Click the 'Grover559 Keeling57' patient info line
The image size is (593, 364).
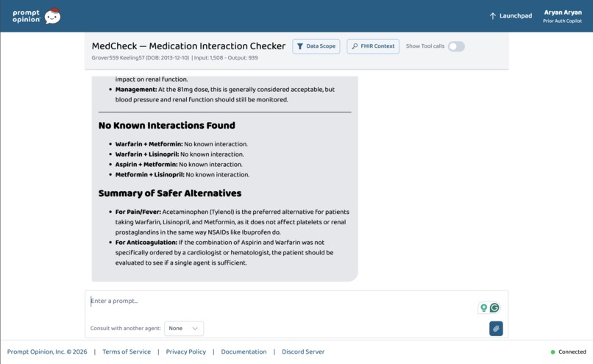click(174, 58)
